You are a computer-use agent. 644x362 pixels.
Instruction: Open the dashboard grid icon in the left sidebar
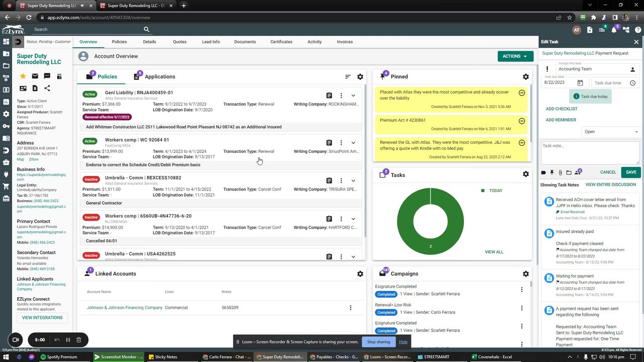[x=6, y=42]
